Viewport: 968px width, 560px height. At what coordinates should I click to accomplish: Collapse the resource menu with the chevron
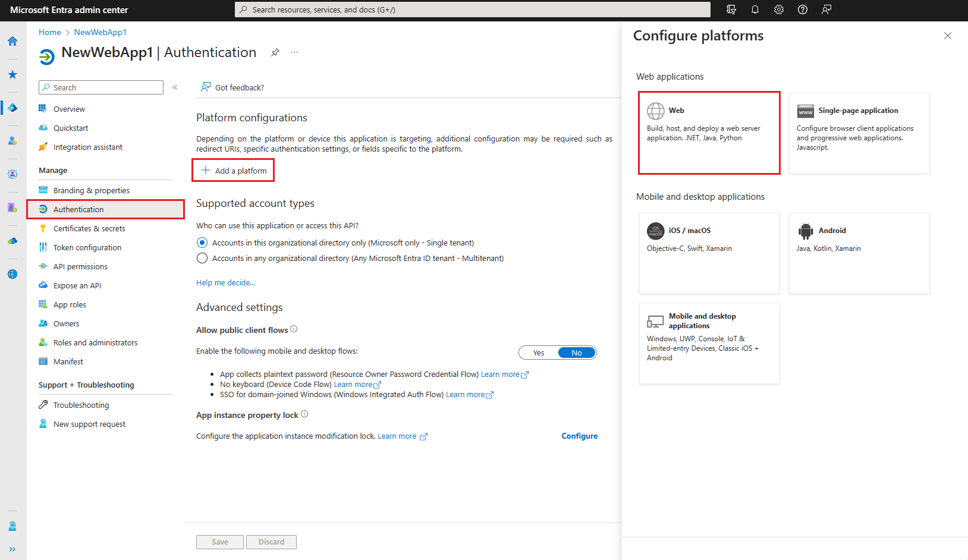175,87
